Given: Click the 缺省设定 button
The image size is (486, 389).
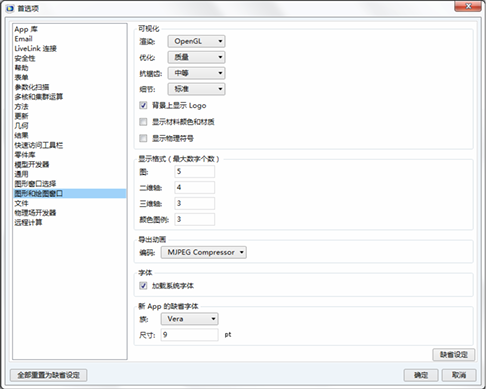Looking at the screenshot, I should tap(454, 355).
